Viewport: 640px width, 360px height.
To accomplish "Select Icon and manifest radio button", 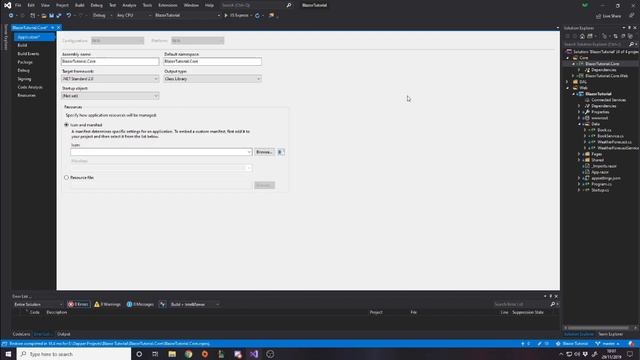I will [x=67, y=125].
